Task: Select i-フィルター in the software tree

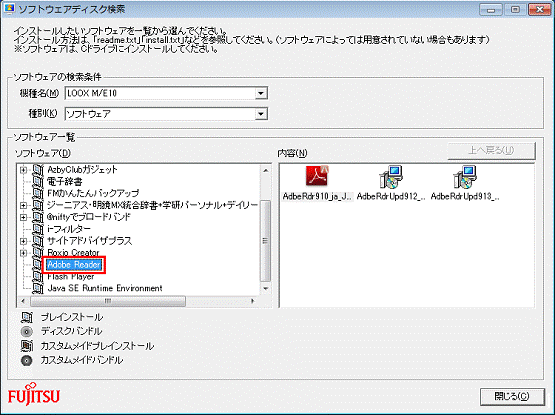Action: coord(69,229)
